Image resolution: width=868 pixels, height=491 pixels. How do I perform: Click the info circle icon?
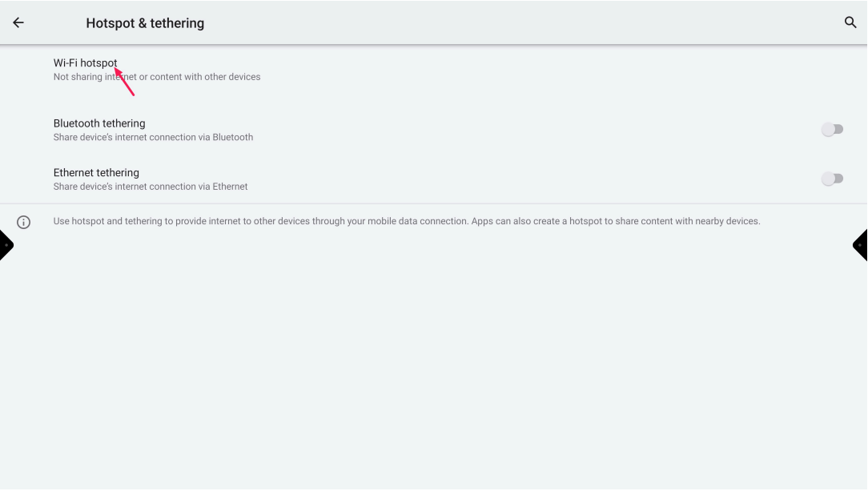tap(24, 222)
